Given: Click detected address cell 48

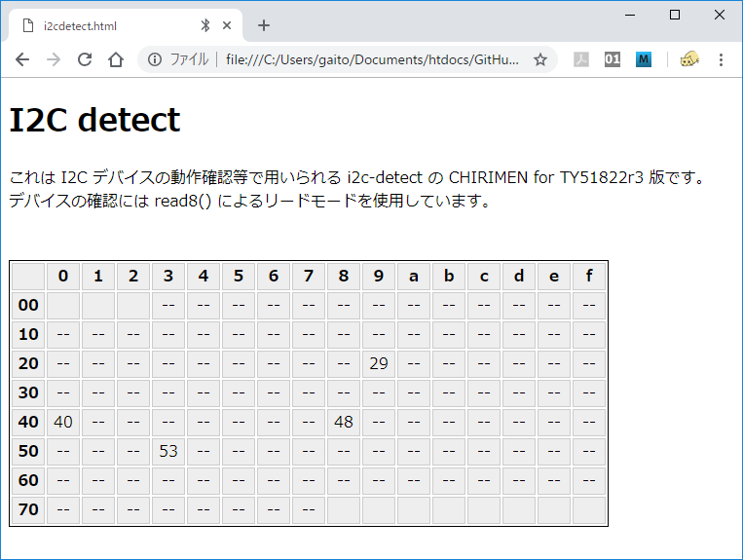Looking at the screenshot, I should tap(344, 422).
